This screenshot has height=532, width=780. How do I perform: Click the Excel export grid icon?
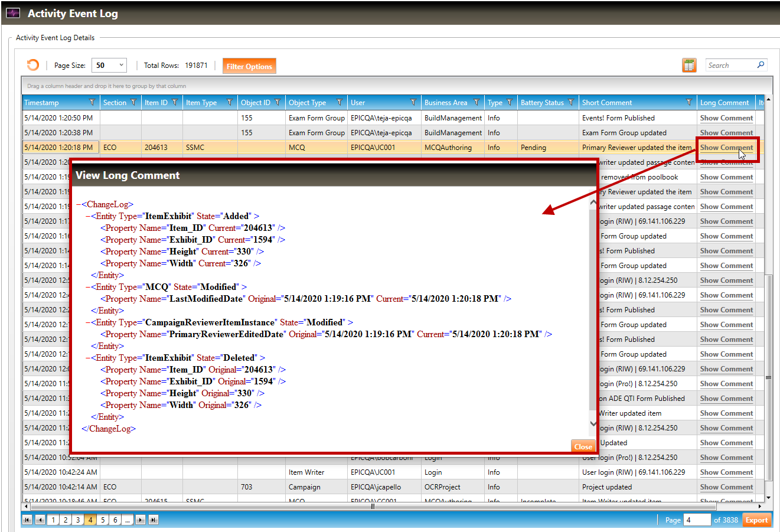tap(689, 66)
